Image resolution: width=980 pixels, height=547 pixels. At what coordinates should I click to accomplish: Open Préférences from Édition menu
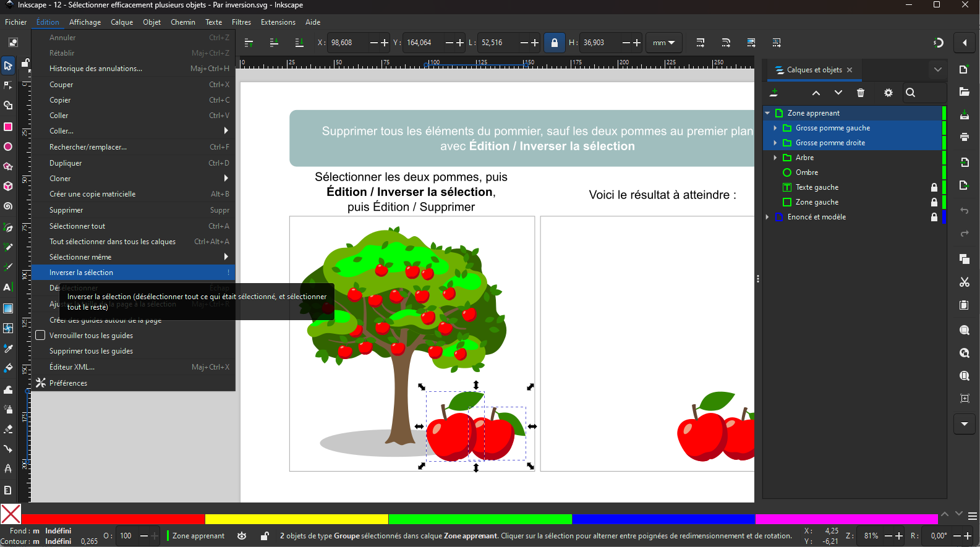[x=133, y=383]
